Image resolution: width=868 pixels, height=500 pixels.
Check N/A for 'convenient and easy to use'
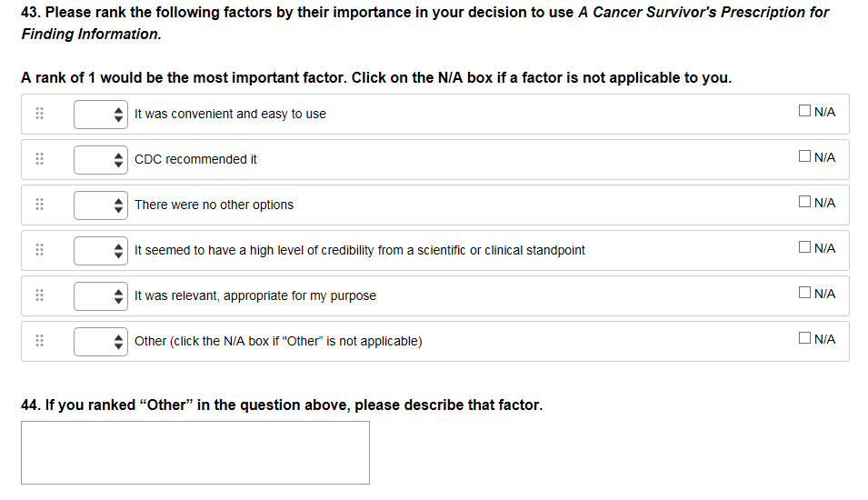(x=804, y=112)
